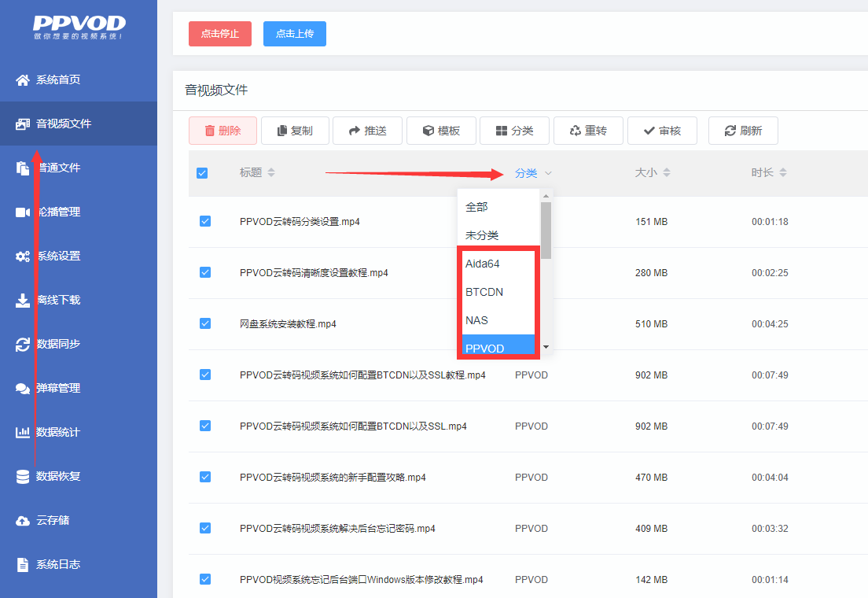The width and height of the screenshot is (868, 598).
Task: Open the 分类 column filter dropdown
Action: pos(533,173)
